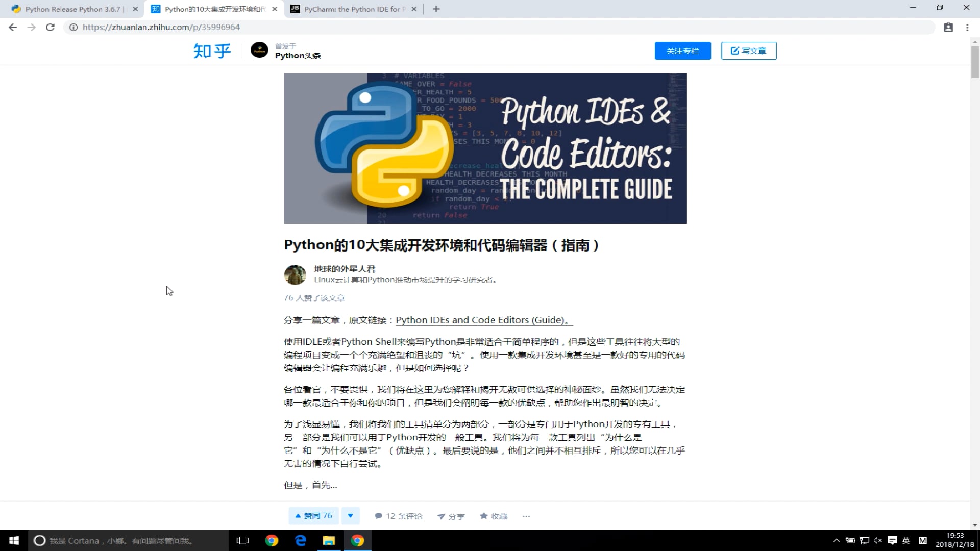Image resolution: width=980 pixels, height=551 pixels.
Task: Open Chrome's three-dot menu
Action: 967,27
